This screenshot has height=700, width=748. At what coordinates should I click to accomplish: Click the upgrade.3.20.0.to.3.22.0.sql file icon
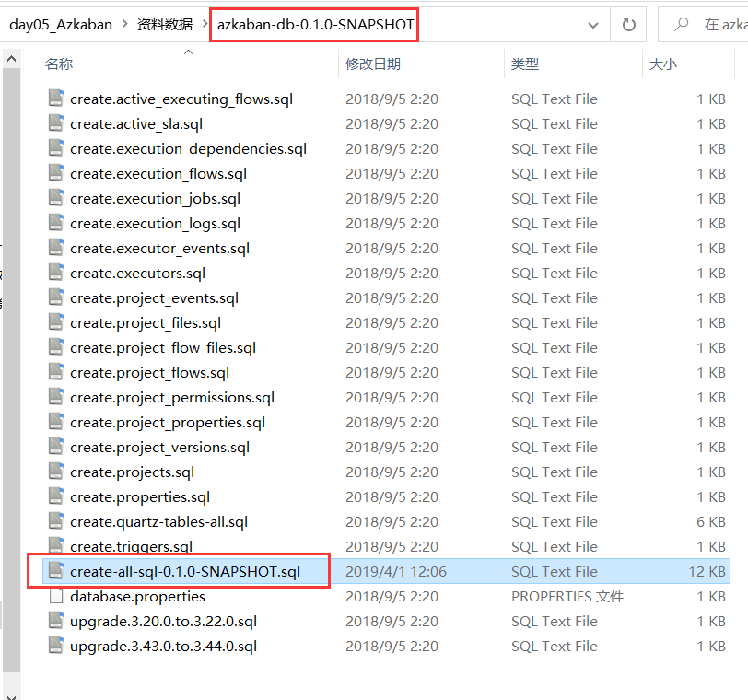point(56,620)
